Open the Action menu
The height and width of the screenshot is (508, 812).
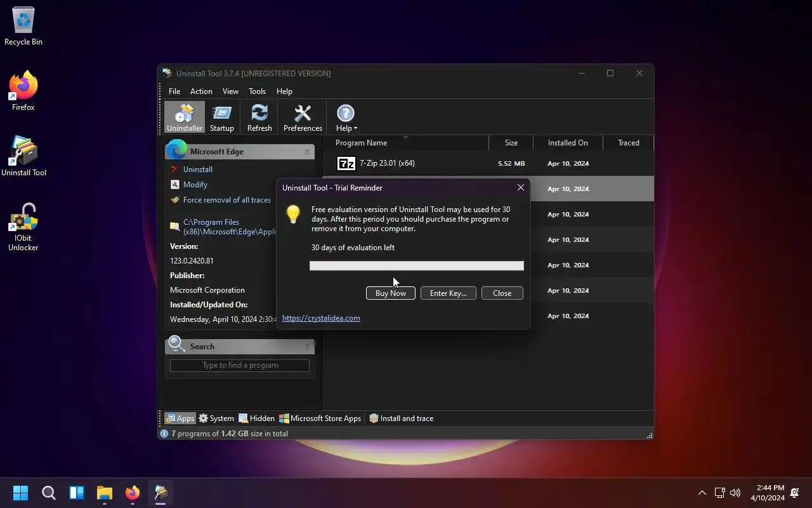201,91
